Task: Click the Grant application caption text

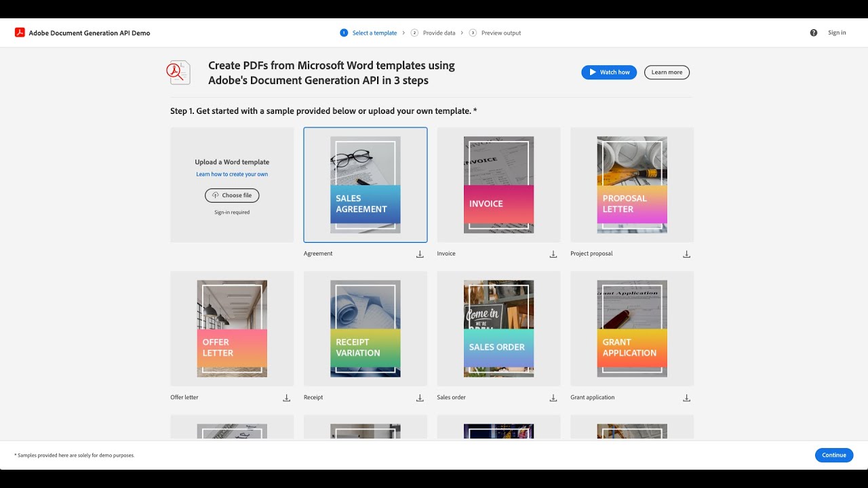Action: pyautogui.click(x=593, y=397)
